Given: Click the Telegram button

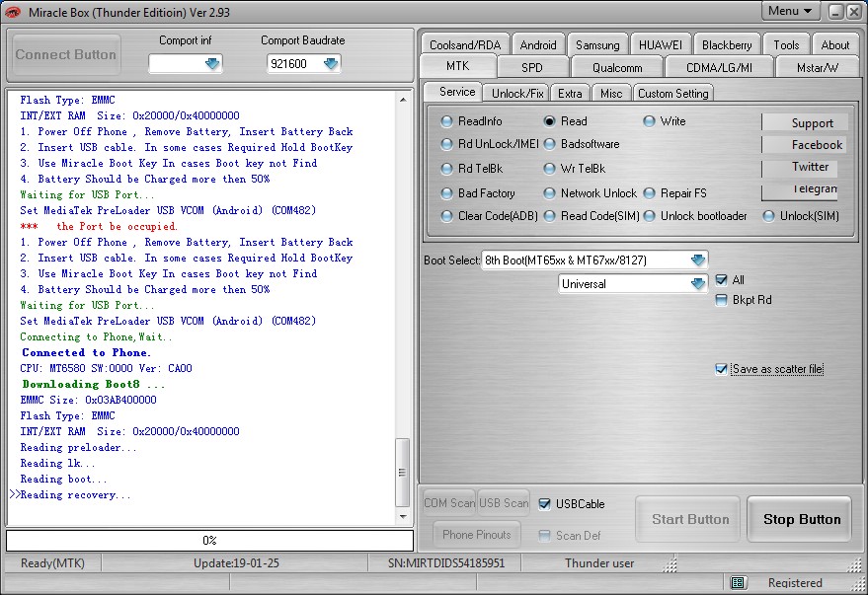Looking at the screenshot, I should (800, 190).
